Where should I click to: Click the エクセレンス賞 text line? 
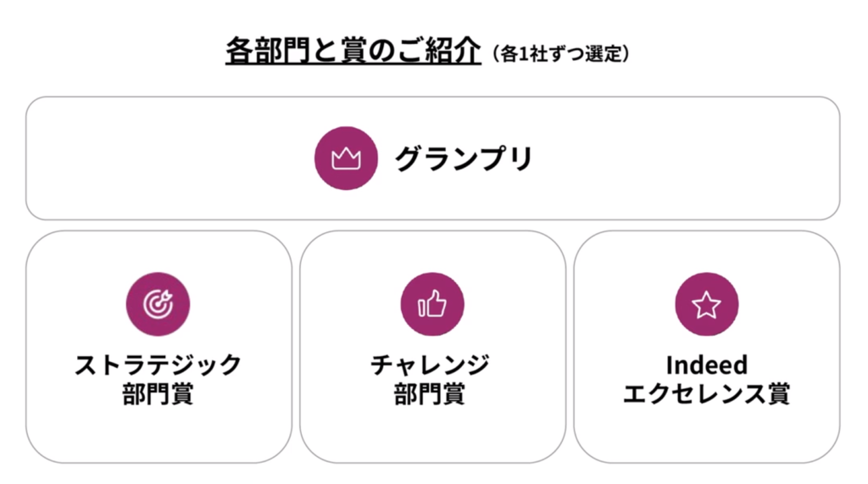(x=706, y=394)
